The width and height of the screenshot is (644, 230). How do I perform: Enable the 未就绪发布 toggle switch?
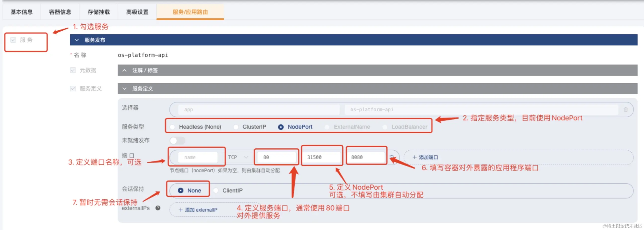(177, 141)
